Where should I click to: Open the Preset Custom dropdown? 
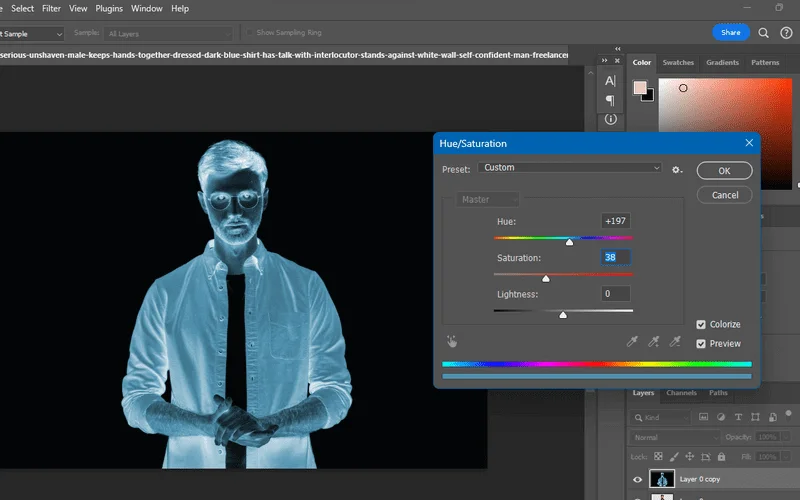coord(570,167)
